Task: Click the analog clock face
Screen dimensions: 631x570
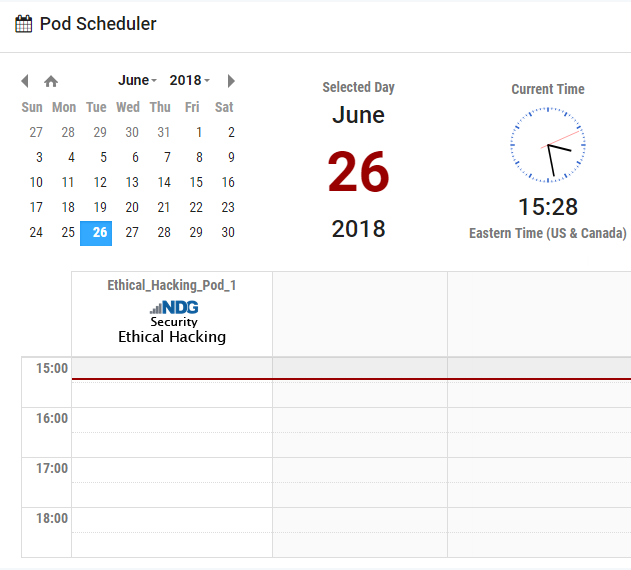Action: [547, 146]
